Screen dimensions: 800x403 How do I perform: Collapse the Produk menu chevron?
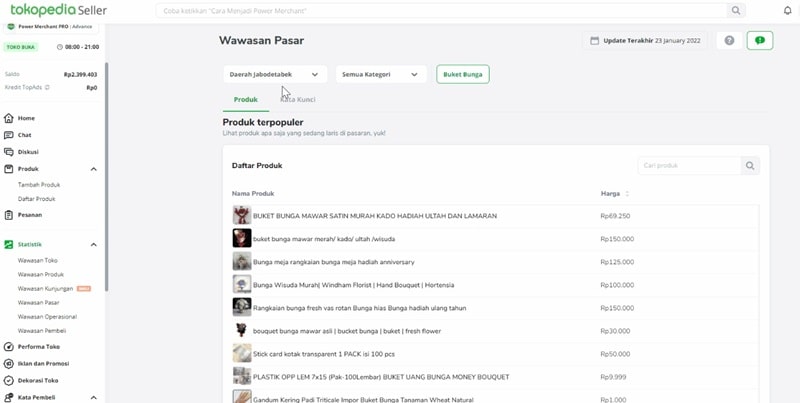pyautogui.click(x=94, y=169)
